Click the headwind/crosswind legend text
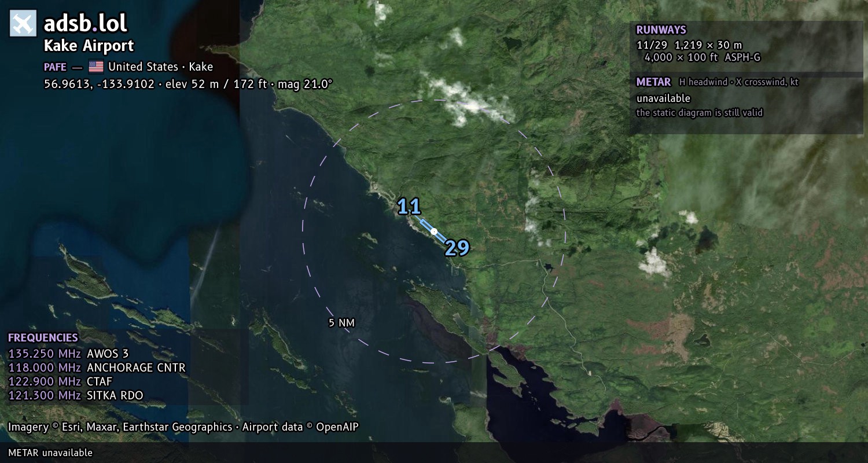The height and width of the screenshot is (463, 868). [x=739, y=82]
